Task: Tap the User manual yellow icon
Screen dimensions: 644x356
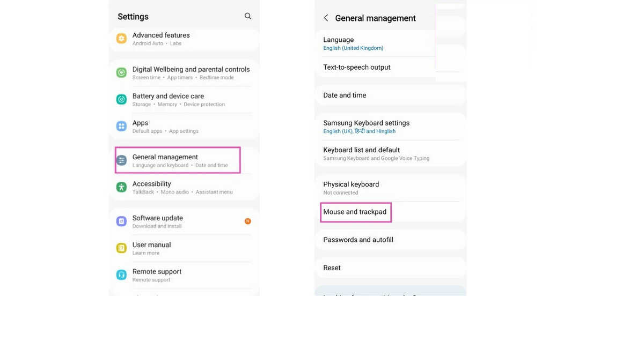Action: (122, 248)
